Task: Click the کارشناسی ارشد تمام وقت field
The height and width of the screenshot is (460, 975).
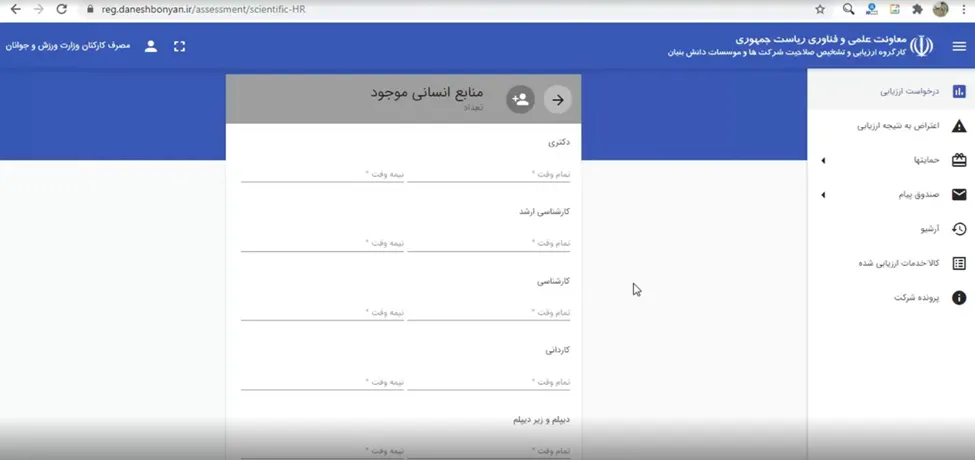Action: (x=489, y=243)
